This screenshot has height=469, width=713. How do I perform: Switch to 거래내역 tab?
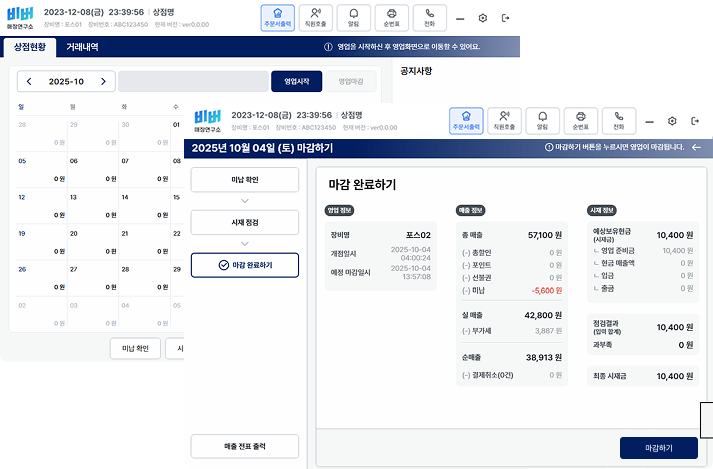(x=82, y=47)
